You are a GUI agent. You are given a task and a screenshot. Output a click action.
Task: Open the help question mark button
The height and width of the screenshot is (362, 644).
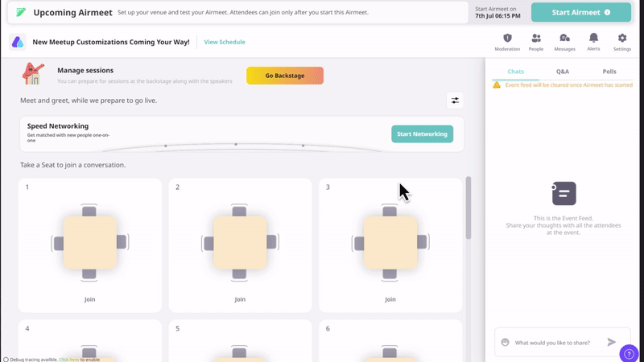(x=629, y=353)
